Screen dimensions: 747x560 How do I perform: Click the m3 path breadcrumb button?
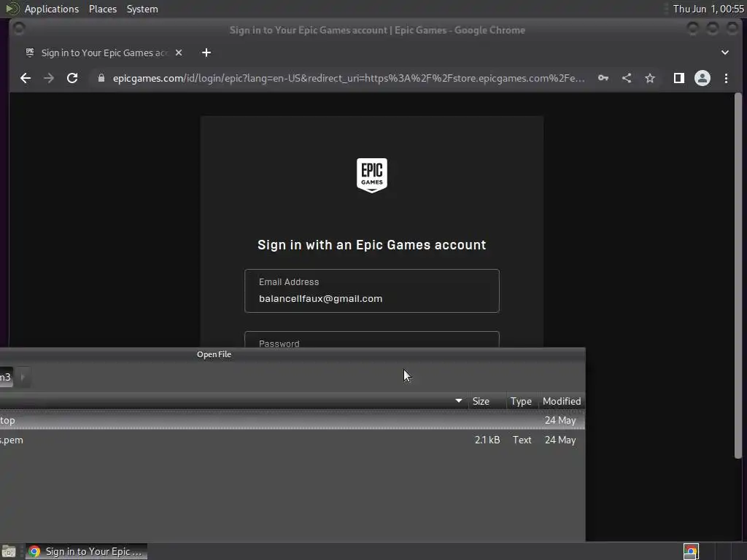[x=6, y=377]
